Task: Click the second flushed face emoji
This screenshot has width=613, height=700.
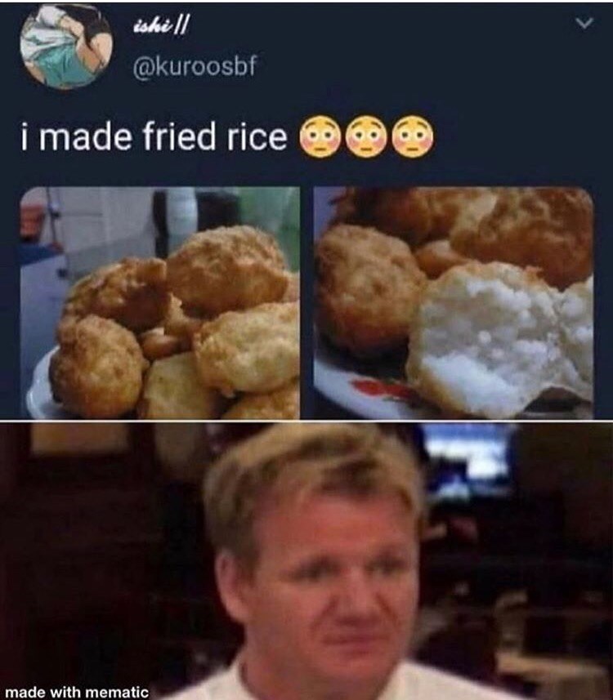Action: coord(366,136)
